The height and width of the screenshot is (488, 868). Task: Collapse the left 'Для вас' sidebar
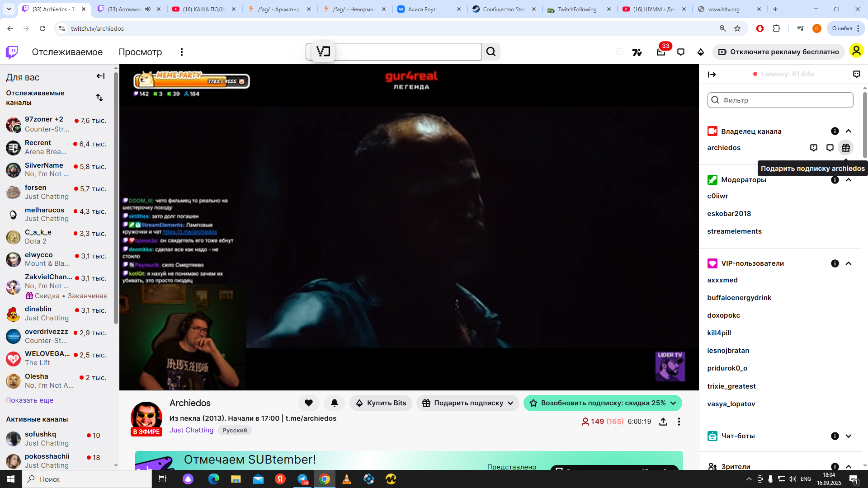point(100,76)
